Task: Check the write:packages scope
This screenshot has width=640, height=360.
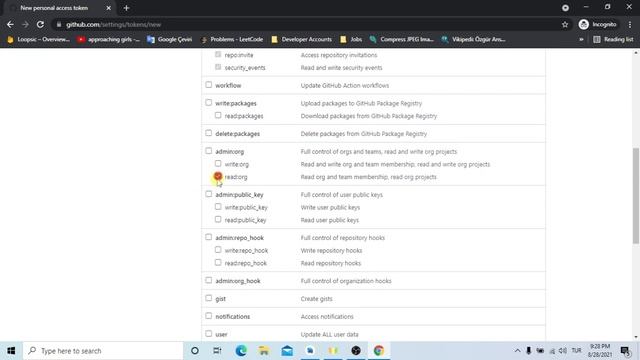Action: [x=209, y=103]
